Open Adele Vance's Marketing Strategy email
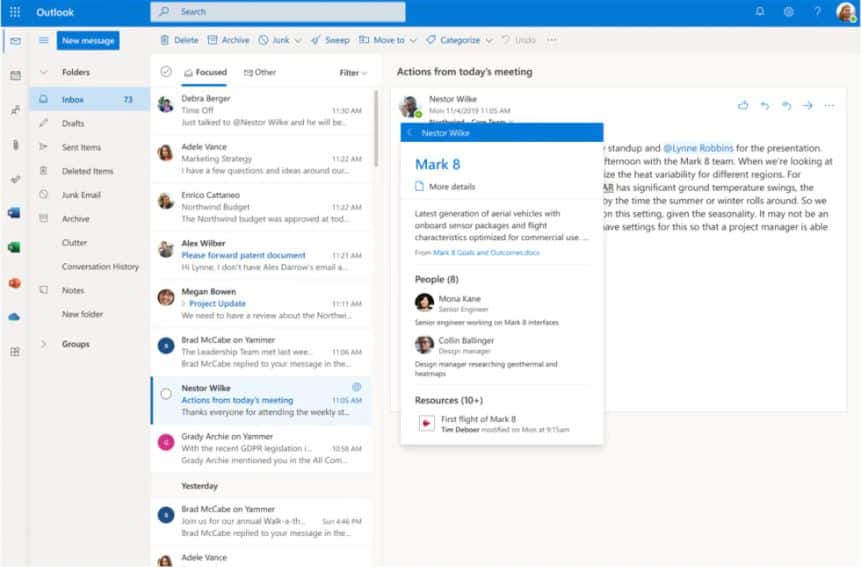Image resolution: width=861 pixels, height=567 pixels. click(x=261, y=159)
